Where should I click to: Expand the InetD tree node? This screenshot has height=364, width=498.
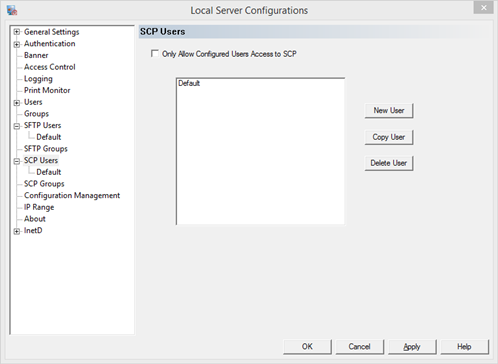coord(17,231)
